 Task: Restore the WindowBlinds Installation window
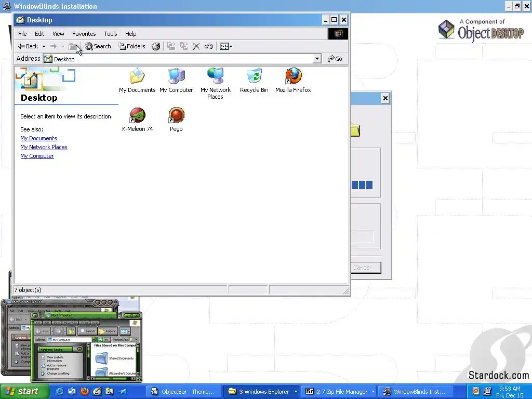pos(517,6)
